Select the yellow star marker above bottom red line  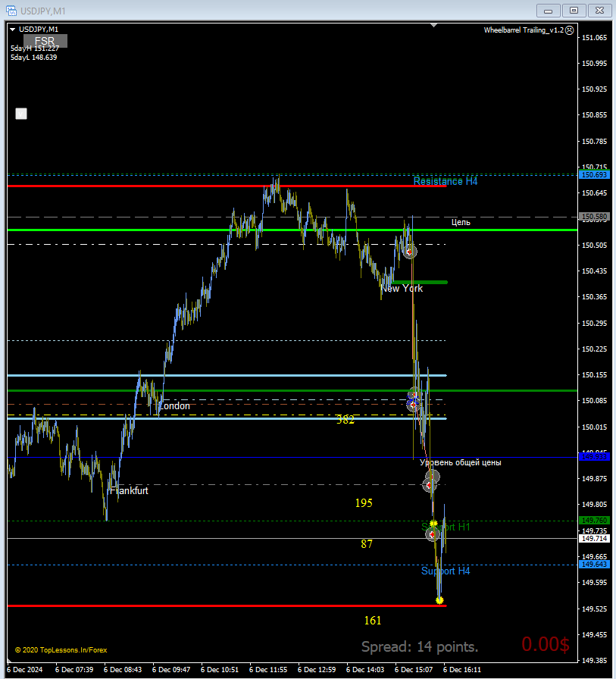pyautogui.click(x=439, y=600)
